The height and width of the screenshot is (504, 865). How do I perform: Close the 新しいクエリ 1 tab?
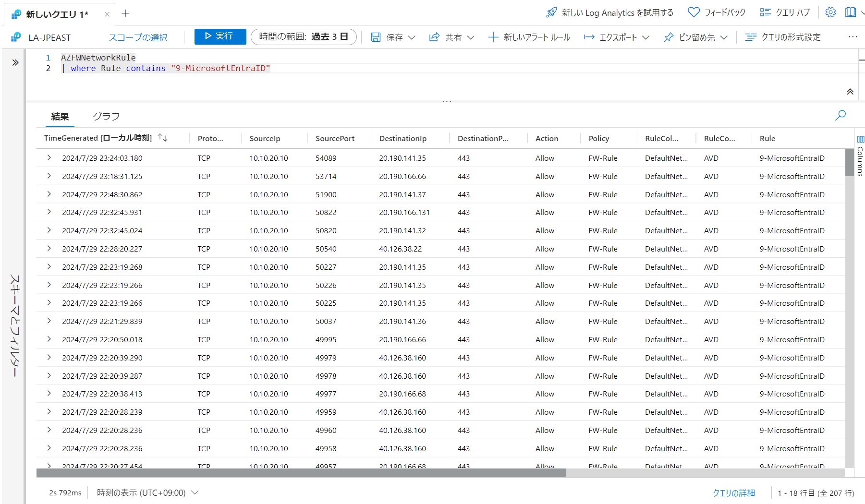click(x=107, y=14)
